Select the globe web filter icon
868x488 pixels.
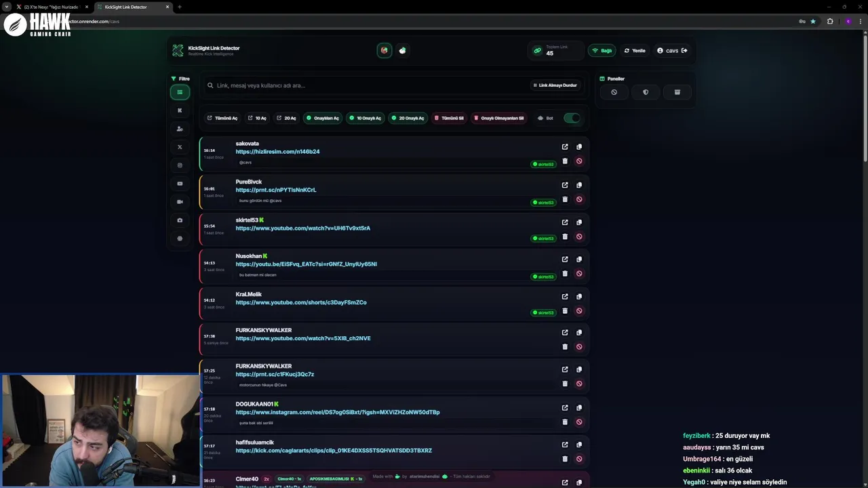click(180, 239)
